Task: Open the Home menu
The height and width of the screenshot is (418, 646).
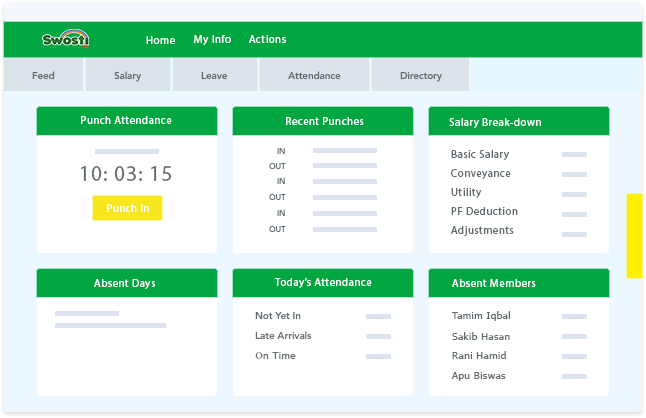Action: click(x=160, y=40)
